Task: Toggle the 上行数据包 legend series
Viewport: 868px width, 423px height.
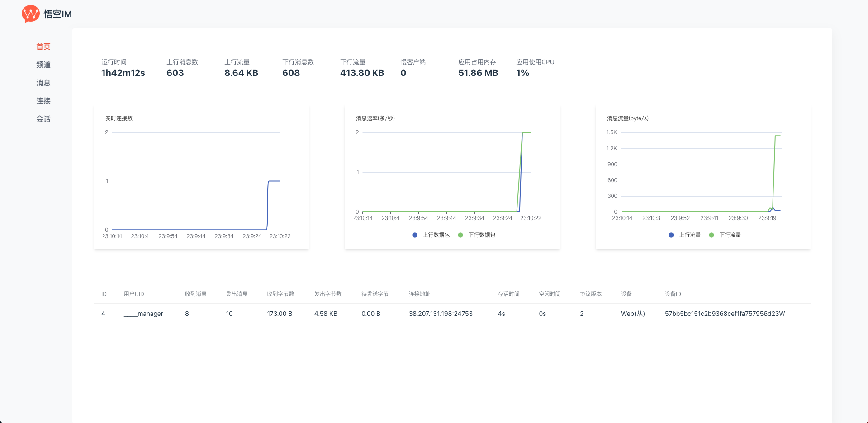Action: click(x=430, y=235)
